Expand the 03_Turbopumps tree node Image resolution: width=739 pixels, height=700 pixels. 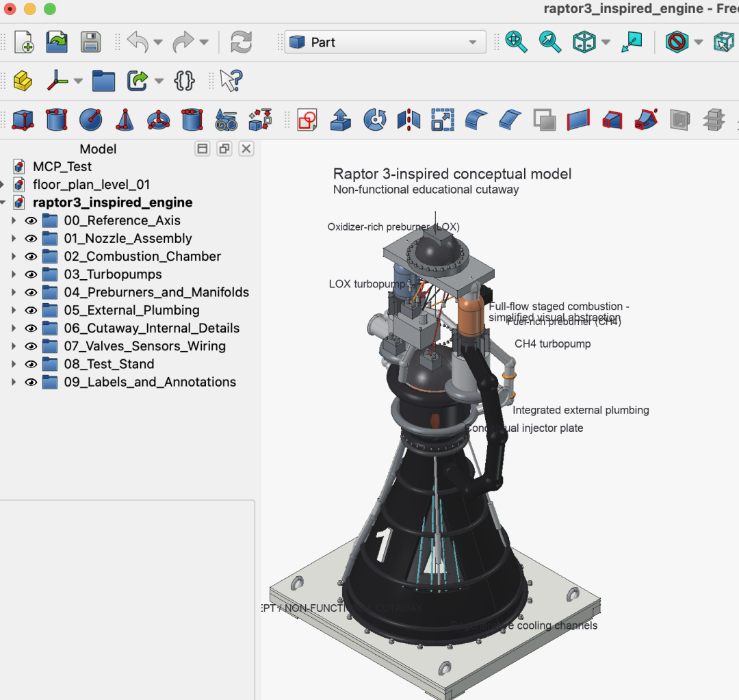coord(14,274)
